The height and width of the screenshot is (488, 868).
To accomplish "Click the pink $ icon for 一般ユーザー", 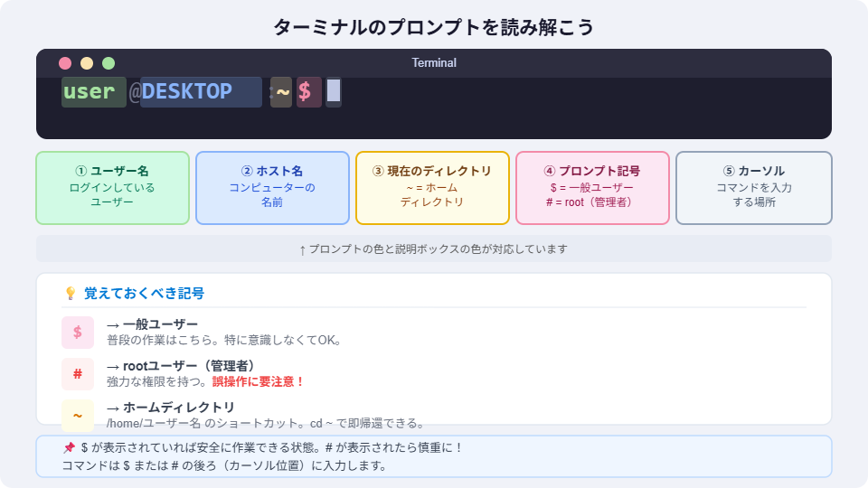I will coord(78,332).
